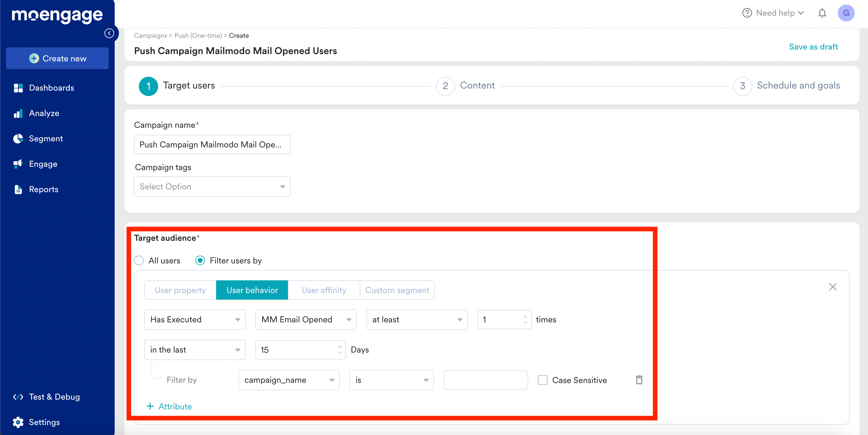Click the plus icon on Create new
This screenshot has width=868, height=435.
[34, 58]
